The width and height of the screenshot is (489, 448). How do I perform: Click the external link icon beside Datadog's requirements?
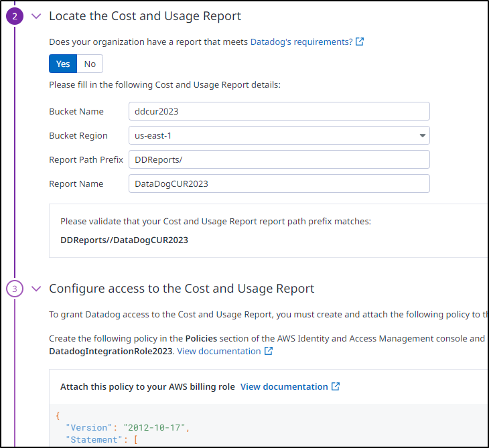360,42
